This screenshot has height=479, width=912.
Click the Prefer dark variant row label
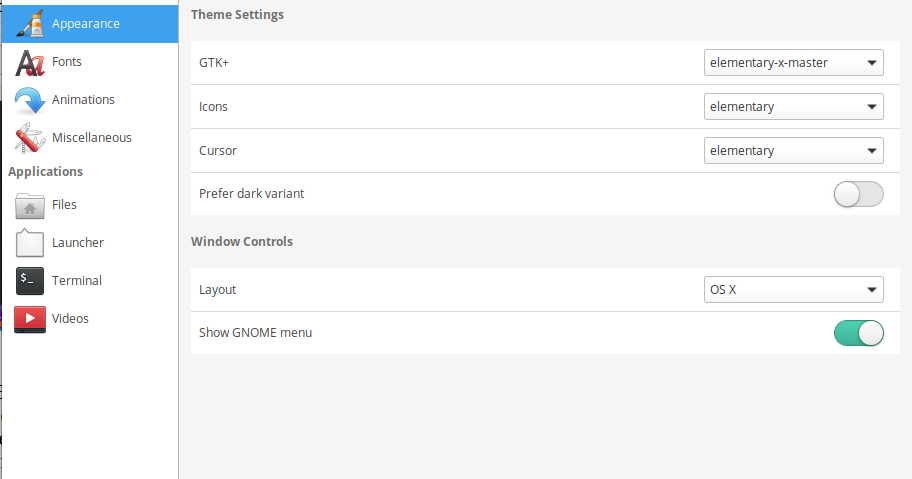[x=251, y=194]
